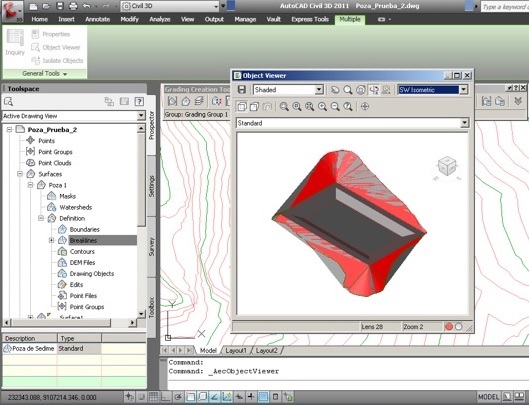Open the Settings tab in Toolspace
Viewport: 529px width, 405px height.
point(151,186)
